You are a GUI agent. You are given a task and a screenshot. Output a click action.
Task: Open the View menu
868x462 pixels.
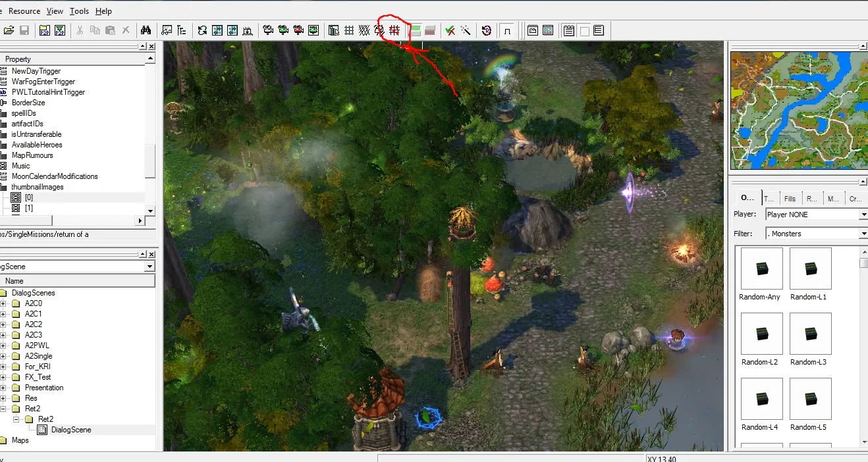[55, 11]
